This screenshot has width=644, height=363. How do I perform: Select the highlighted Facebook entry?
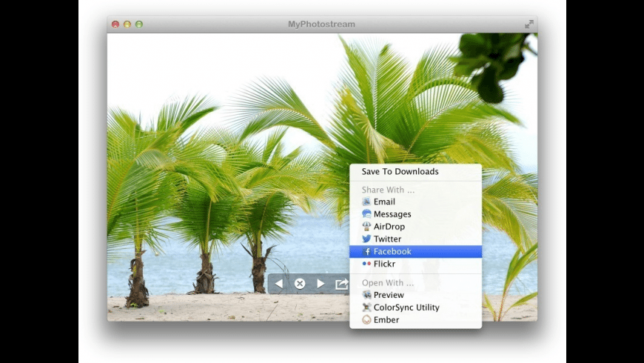[415, 252]
